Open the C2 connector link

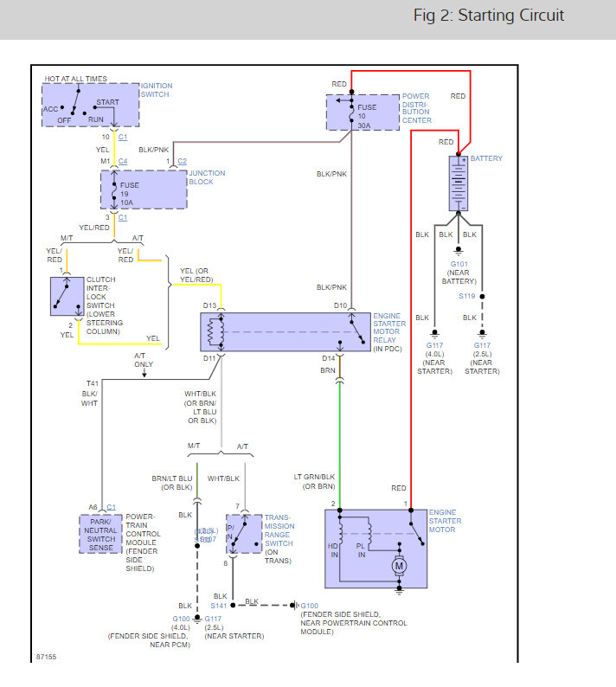(x=183, y=161)
